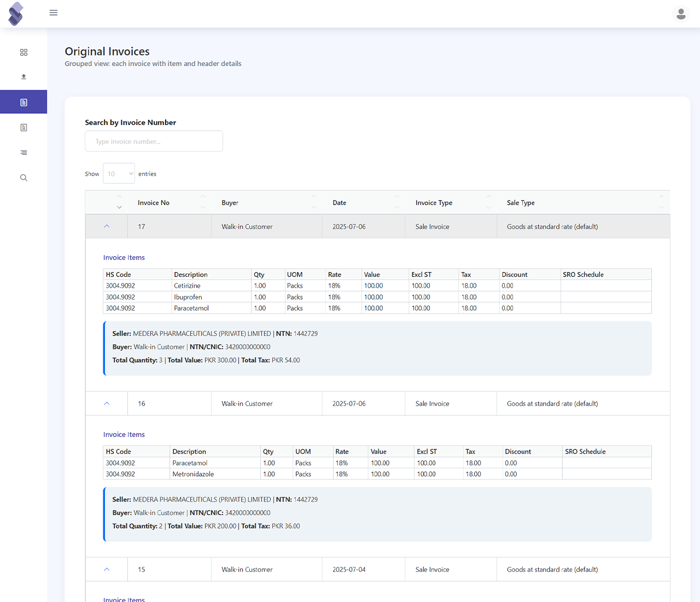Open the Show entries dropdown

coord(119,173)
